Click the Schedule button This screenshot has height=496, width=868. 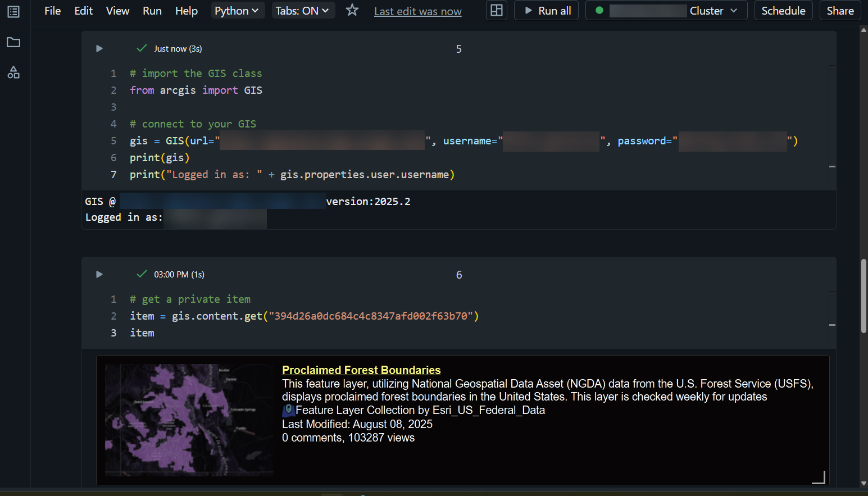click(x=783, y=11)
